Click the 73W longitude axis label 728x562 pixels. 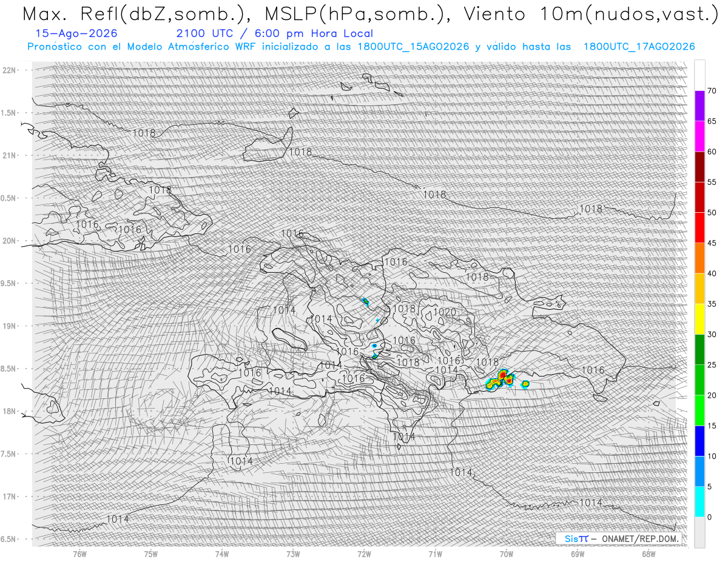293,554
